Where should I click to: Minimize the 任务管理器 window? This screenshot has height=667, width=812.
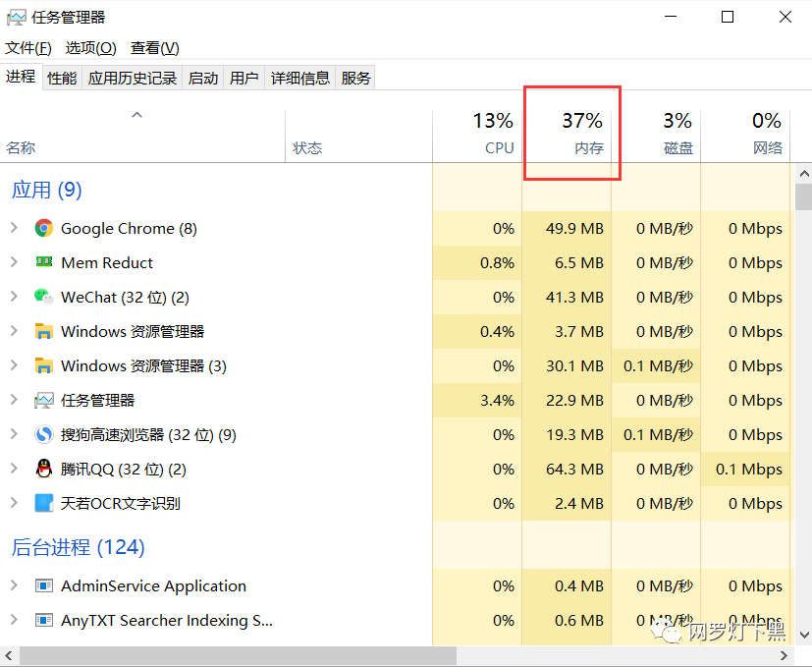671,17
